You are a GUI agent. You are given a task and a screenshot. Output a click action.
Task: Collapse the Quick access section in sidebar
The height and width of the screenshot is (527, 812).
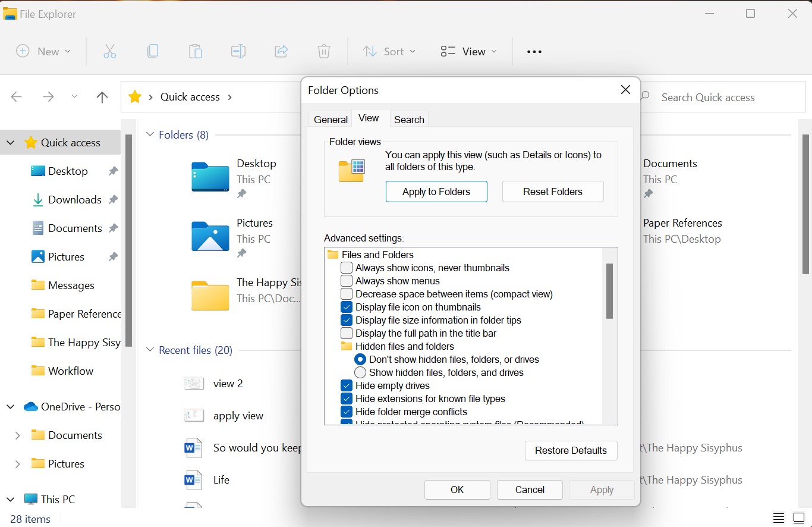click(10, 142)
